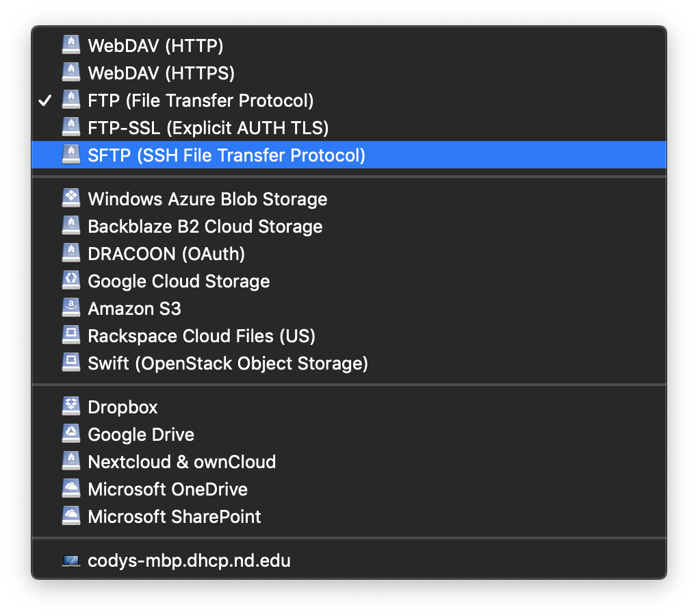Screen dimensions: 698x616
Task: Select DRACOON (OAuth) entry
Action: [166, 254]
